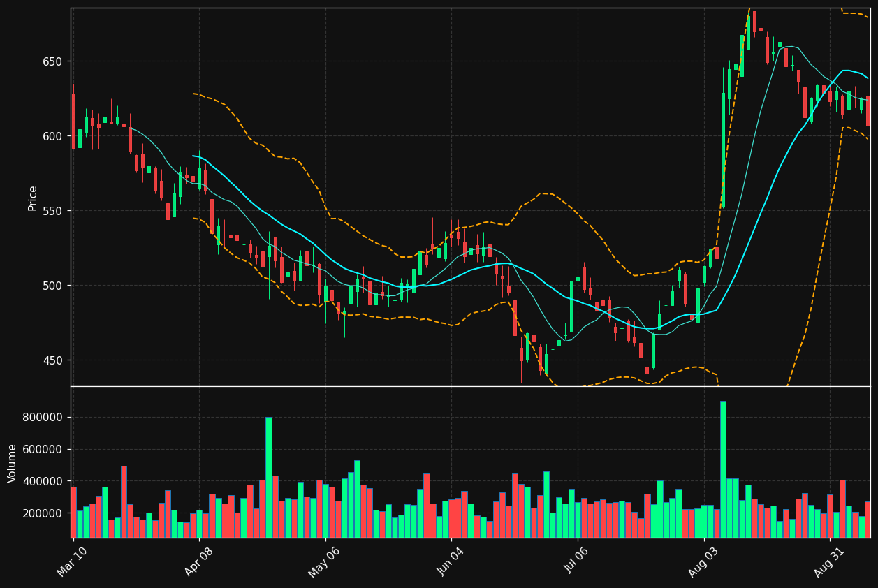Click the 600000 volume tick label
Viewport: 878px width, 588px height.
(x=43, y=450)
